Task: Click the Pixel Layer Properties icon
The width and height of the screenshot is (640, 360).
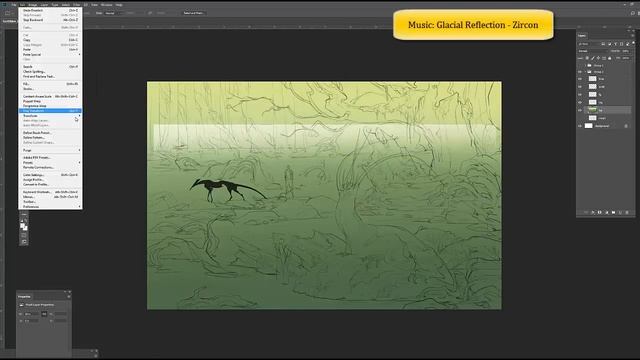Action: coord(21,305)
